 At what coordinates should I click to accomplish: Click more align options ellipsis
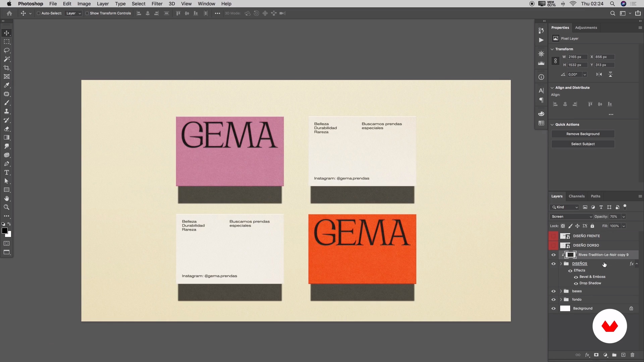tap(611, 115)
